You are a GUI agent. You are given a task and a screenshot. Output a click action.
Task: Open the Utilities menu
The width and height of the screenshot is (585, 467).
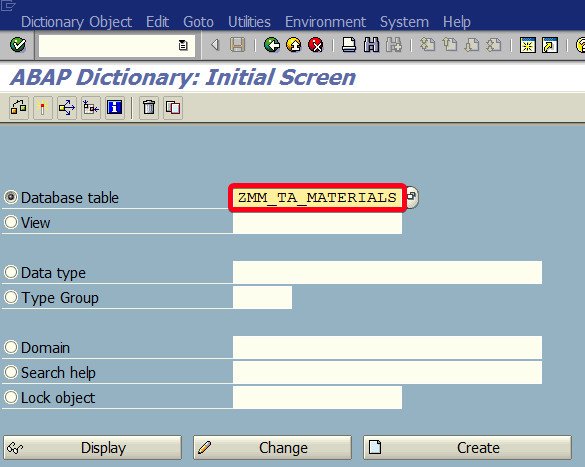(x=249, y=22)
